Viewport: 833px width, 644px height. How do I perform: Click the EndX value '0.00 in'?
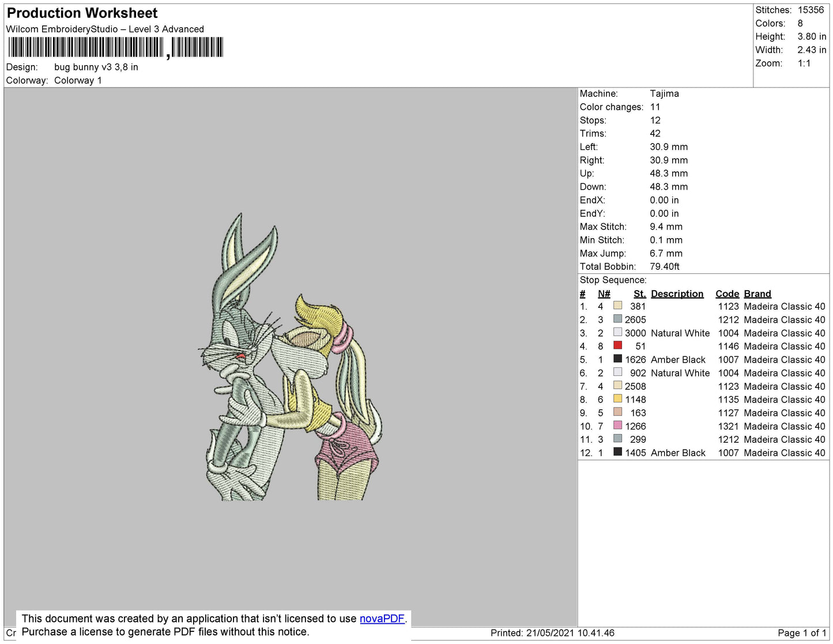pyautogui.click(x=664, y=200)
